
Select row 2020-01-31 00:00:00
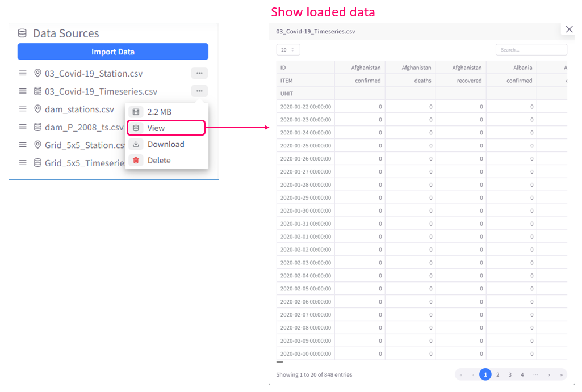pyautogui.click(x=422, y=224)
